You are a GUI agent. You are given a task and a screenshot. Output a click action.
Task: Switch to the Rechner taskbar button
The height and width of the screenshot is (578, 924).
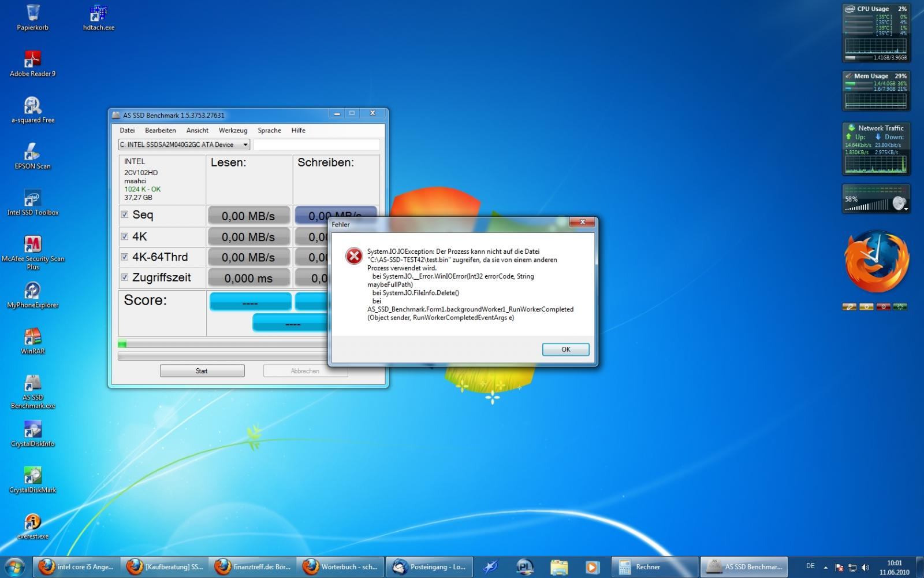click(655, 567)
